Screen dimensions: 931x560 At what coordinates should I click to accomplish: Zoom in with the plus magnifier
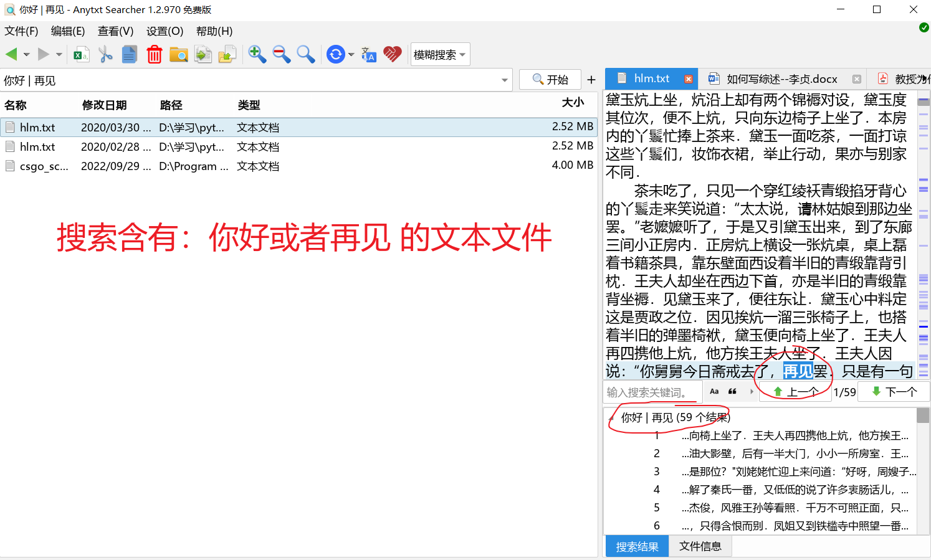click(x=257, y=55)
